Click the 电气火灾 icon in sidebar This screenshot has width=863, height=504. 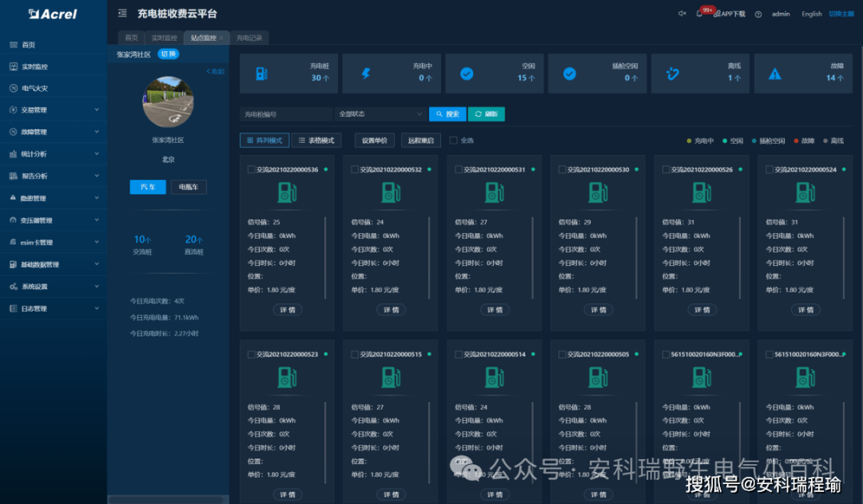click(14, 88)
